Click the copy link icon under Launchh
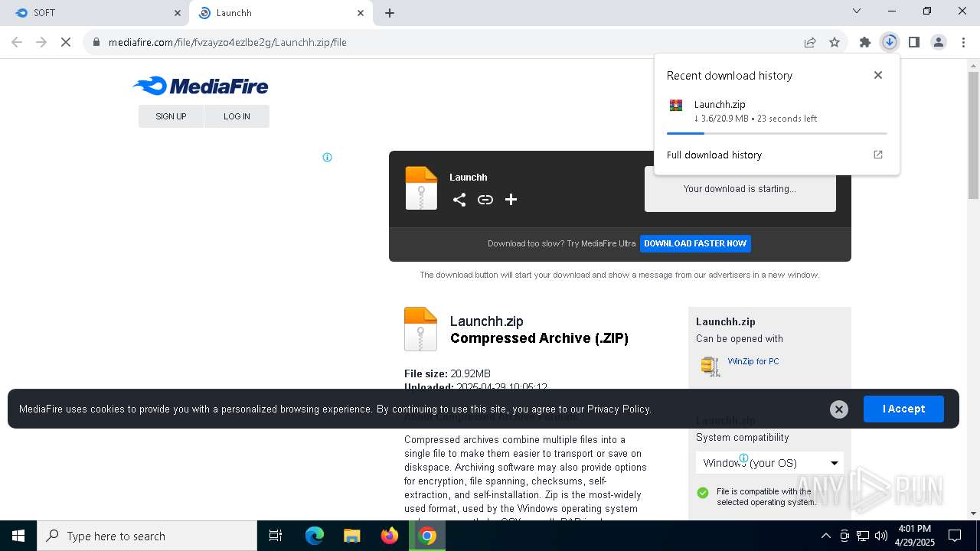The height and width of the screenshot is (551, 980). (485, 200)
